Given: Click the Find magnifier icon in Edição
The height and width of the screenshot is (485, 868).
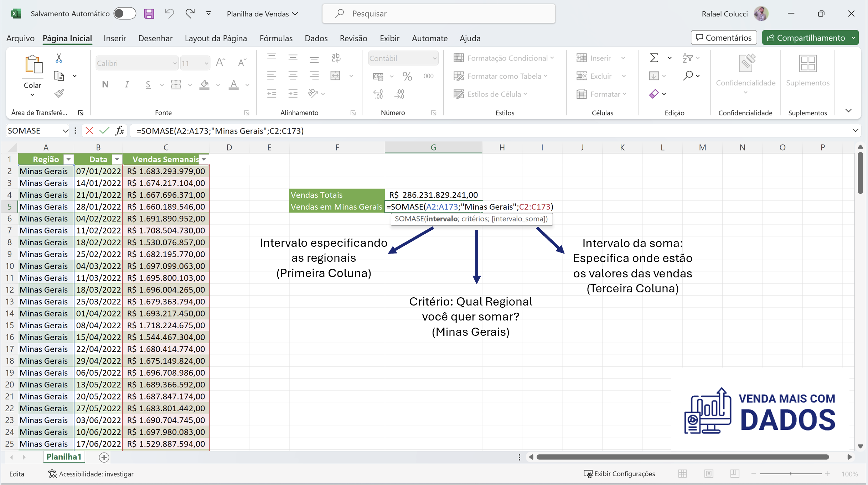Looking at the screenshot, I should pyautogui.click(x=688, y=75).
